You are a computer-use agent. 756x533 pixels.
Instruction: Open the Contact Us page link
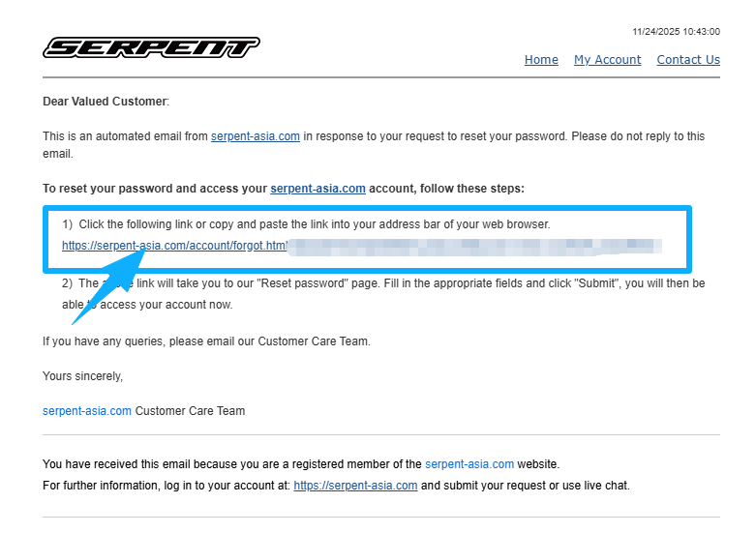[x=688, y=60]
